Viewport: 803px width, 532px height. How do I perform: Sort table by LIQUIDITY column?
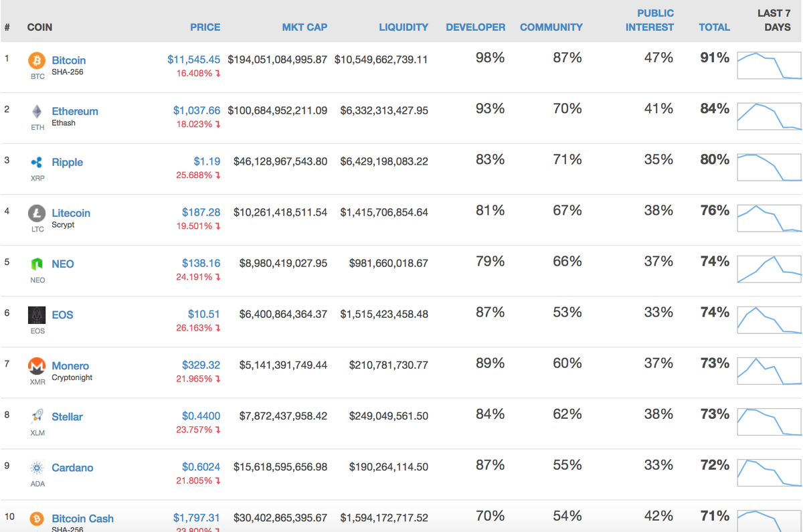[404, 27]
